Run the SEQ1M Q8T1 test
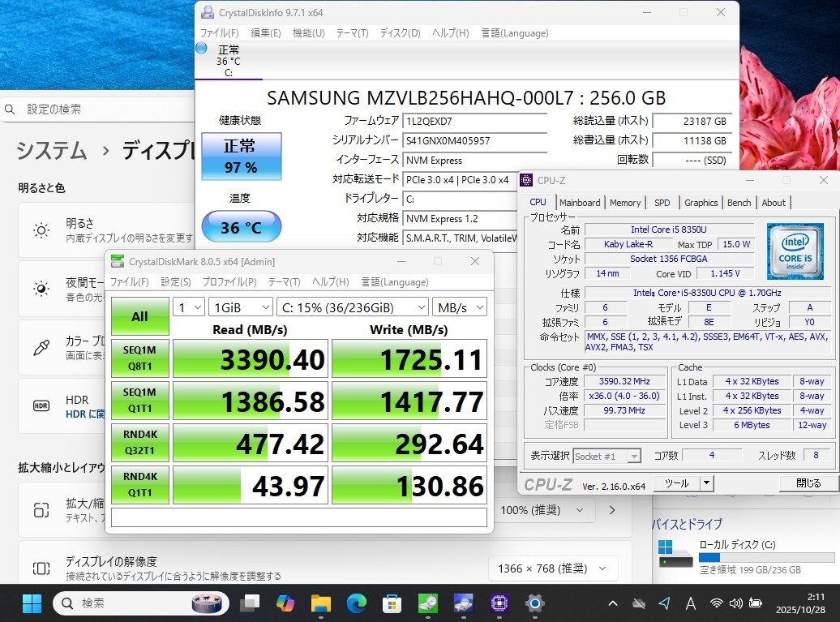 click(x=139, y=359)
